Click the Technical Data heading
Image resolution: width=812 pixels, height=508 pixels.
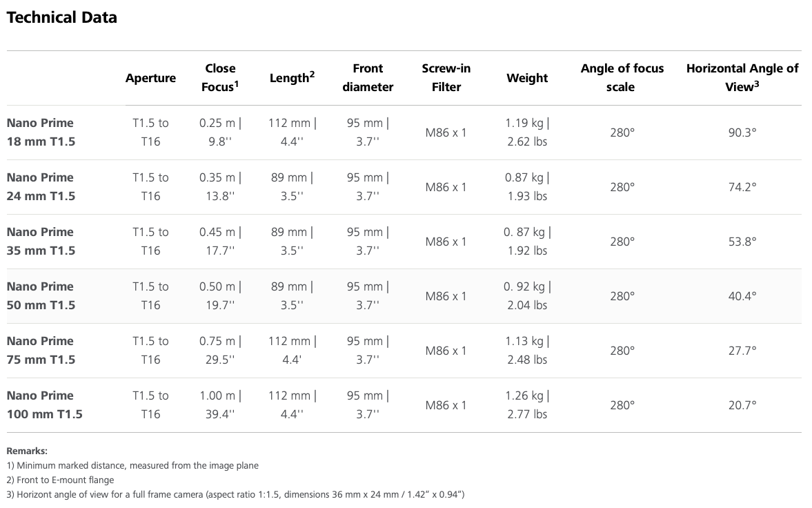point(62,18)
